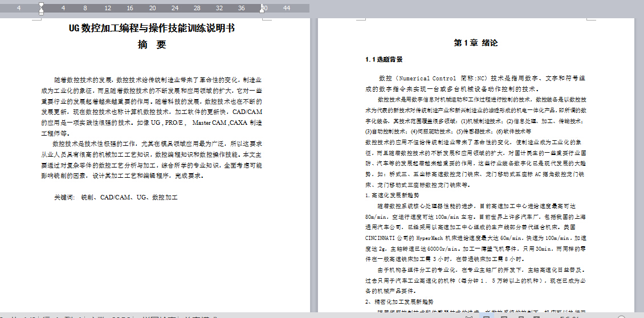The height and width of the screenshot is (318, 644).
Task: Click the right indent marker on the ruler
Action: (262, 10)
